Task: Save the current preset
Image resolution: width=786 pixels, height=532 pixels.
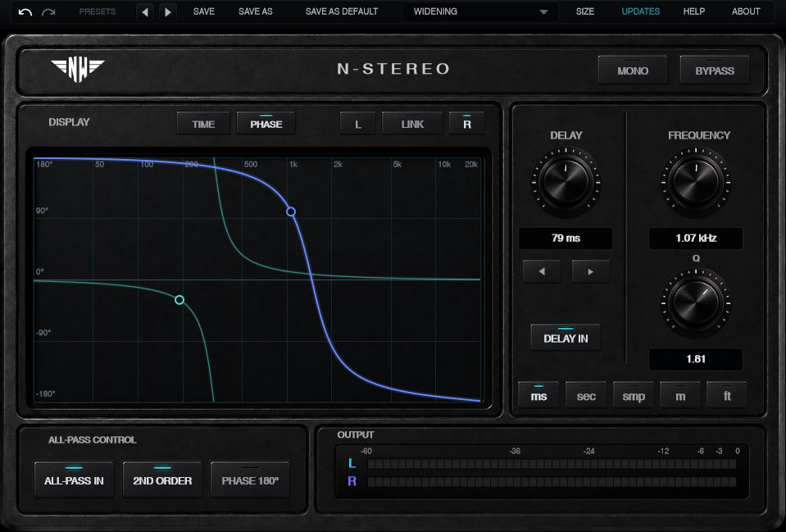Action: [x=204, y=11]
